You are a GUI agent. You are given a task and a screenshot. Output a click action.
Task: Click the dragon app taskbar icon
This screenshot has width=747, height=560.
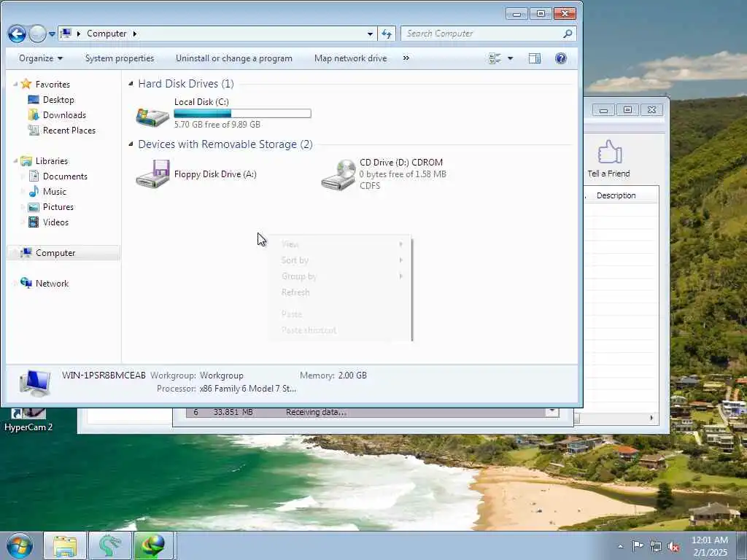pos(109,545)
